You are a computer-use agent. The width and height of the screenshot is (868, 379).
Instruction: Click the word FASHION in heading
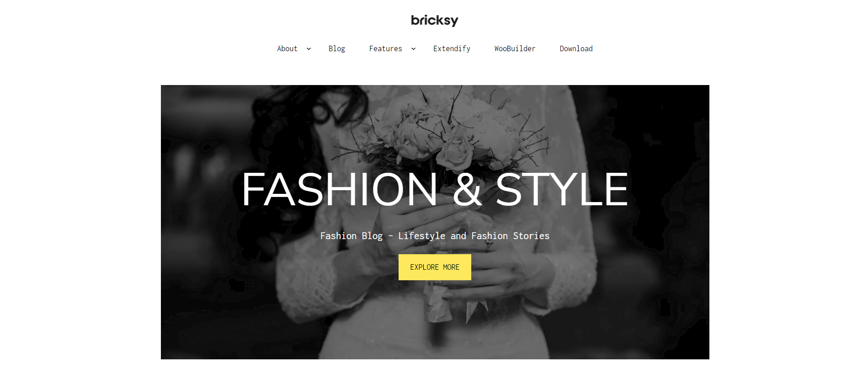tap(340, 189)
